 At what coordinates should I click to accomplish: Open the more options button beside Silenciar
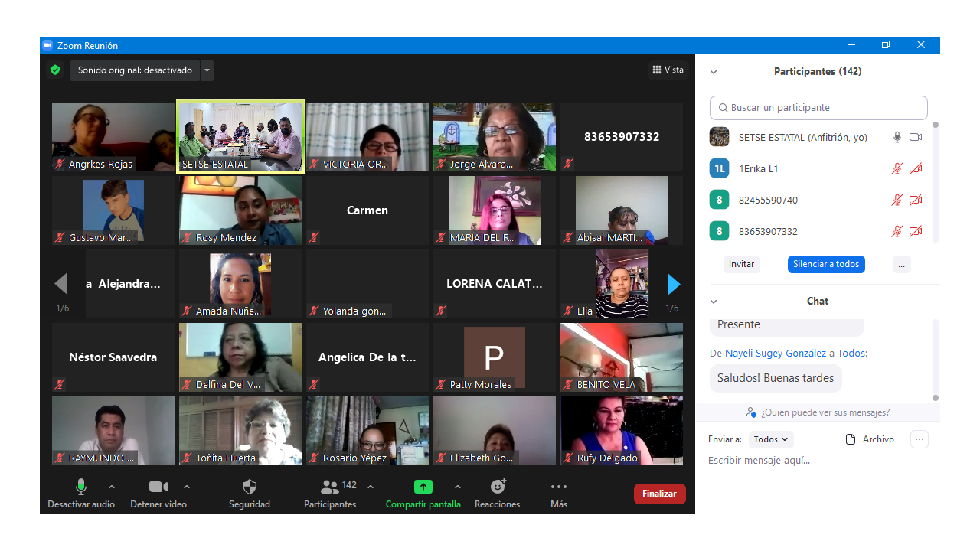[x=901, y=264]
